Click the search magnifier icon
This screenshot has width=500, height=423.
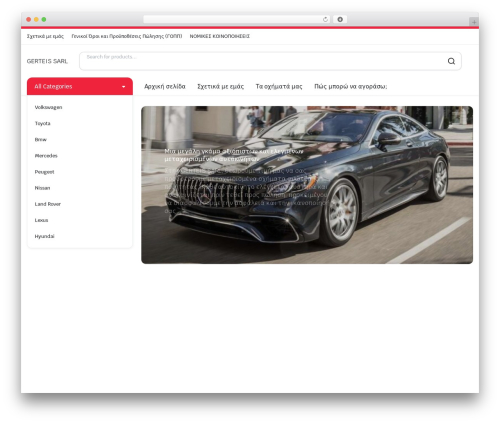pyautogui.click(x=451, y=61)
